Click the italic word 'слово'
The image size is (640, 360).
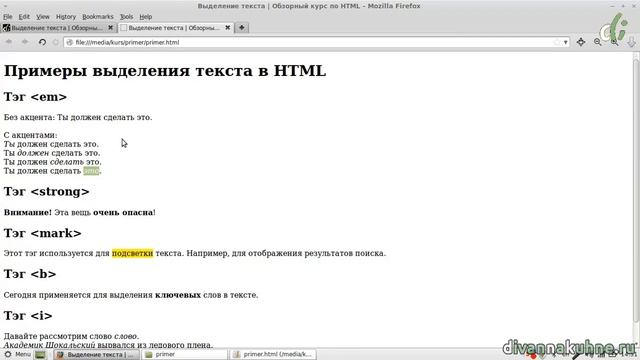125,337
